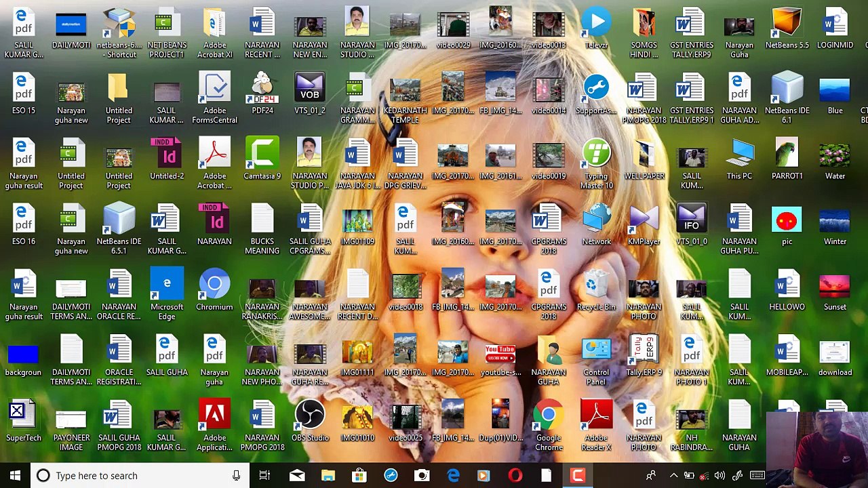This screenshot has height=488, width=868.
Task: Open the Adobe Applicati... icon
Action: 214,425
